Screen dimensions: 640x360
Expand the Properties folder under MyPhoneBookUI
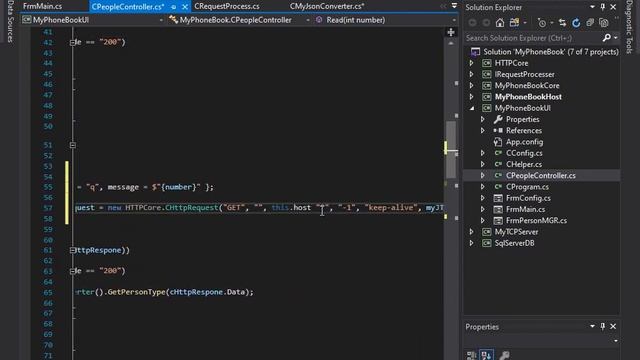coord(482,119)
